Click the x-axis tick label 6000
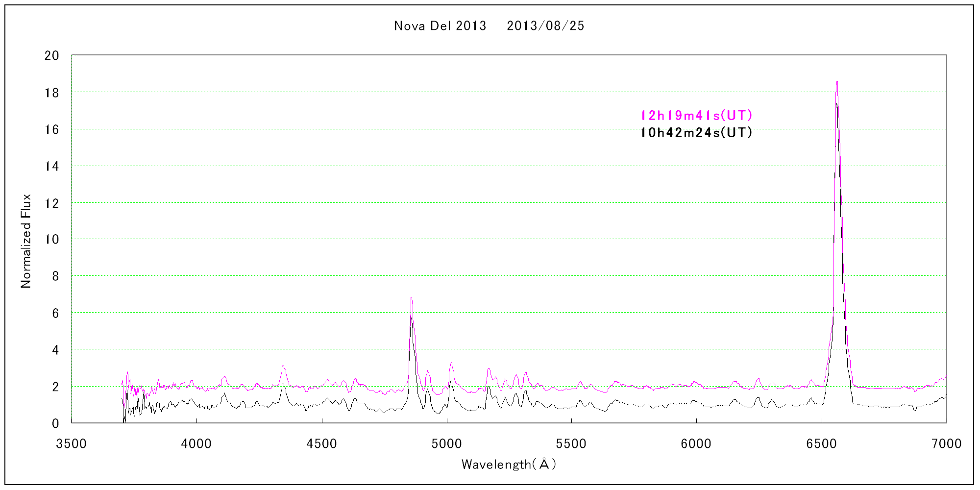The image size is (980, 490). coord(696,444)
